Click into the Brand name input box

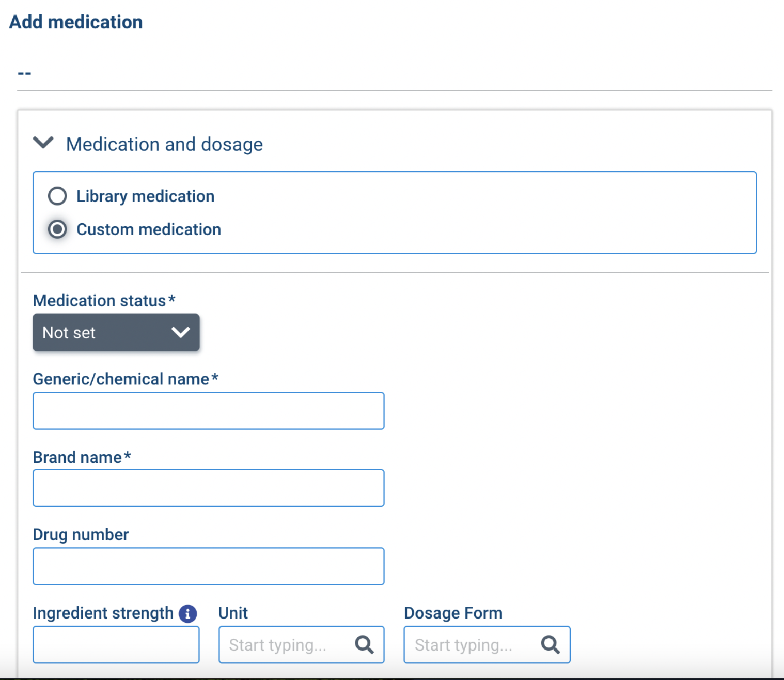point(208,488)
